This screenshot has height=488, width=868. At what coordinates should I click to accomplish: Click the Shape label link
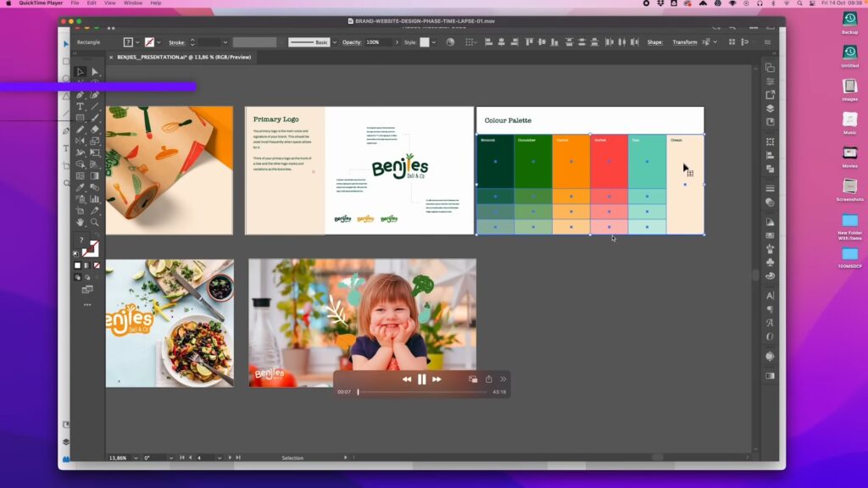tap(655, 42)
